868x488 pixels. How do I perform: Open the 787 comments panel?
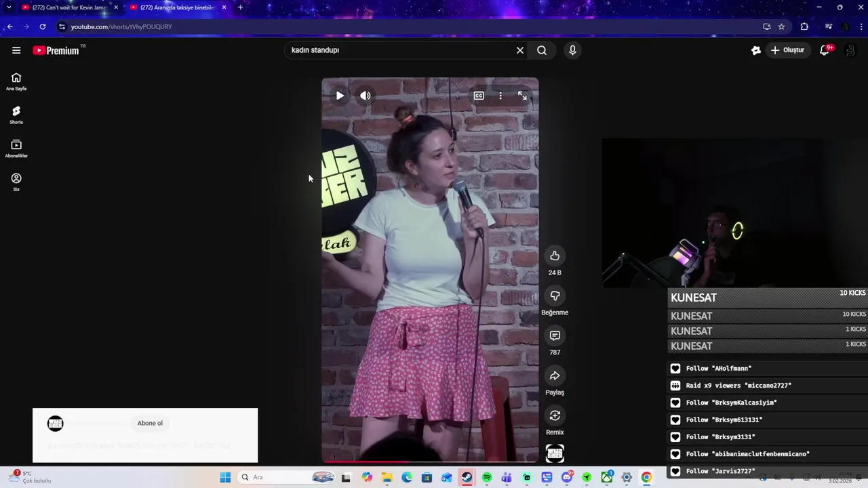coord(555,335)
